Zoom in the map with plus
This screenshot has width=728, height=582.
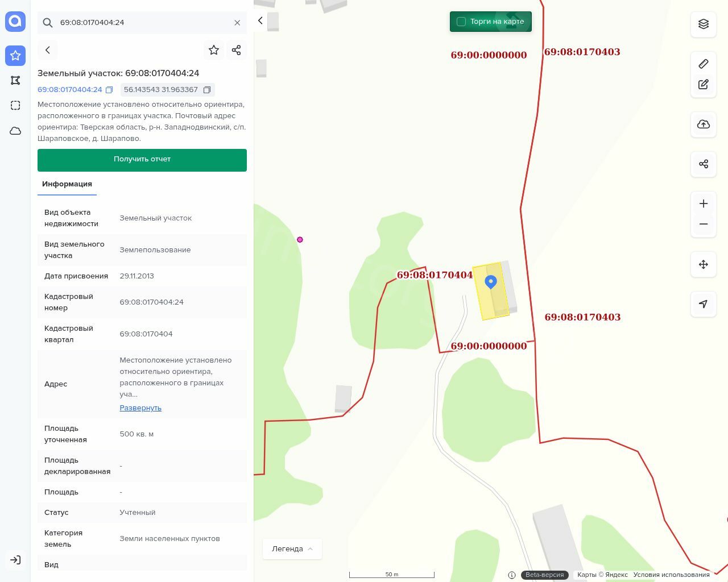click(x=704, y=203)
